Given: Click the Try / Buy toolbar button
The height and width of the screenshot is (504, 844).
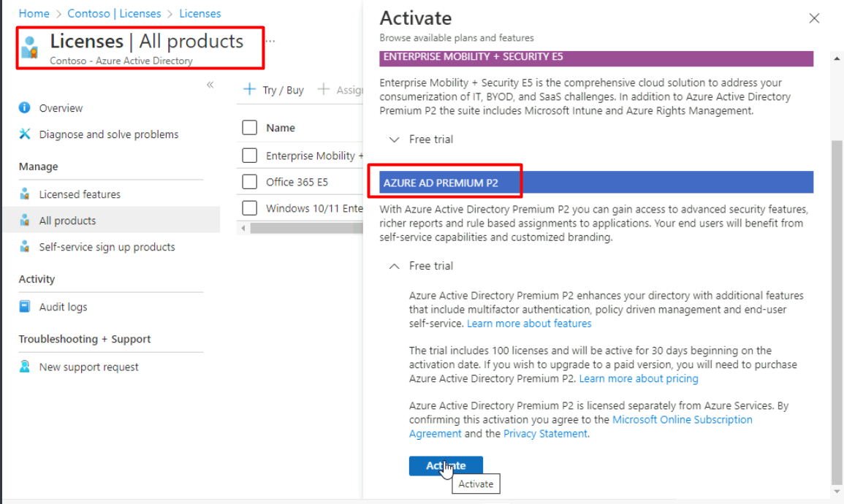Looking at the screenshot, I should tap(273, 90).
